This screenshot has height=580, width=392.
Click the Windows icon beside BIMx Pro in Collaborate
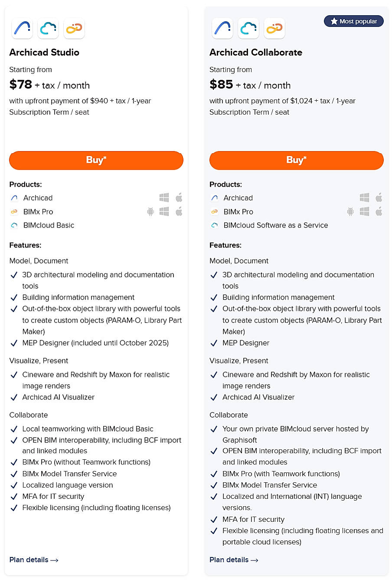point(364,212)
